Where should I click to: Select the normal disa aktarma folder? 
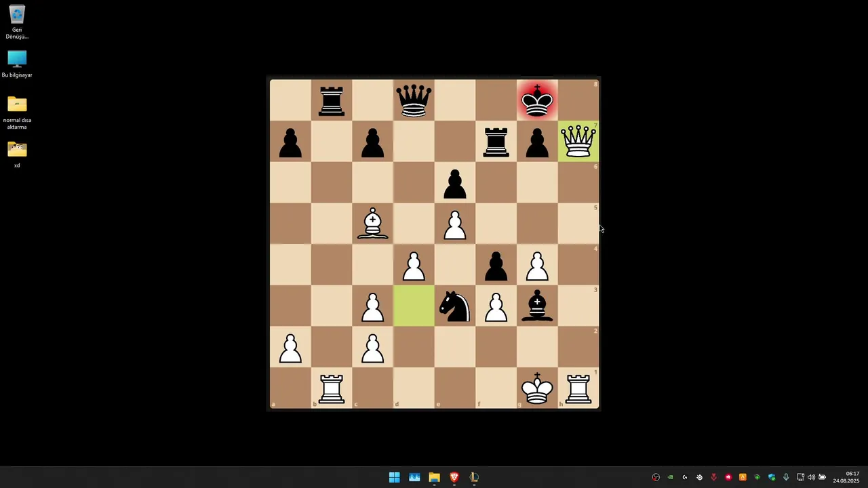click(17, 113)
